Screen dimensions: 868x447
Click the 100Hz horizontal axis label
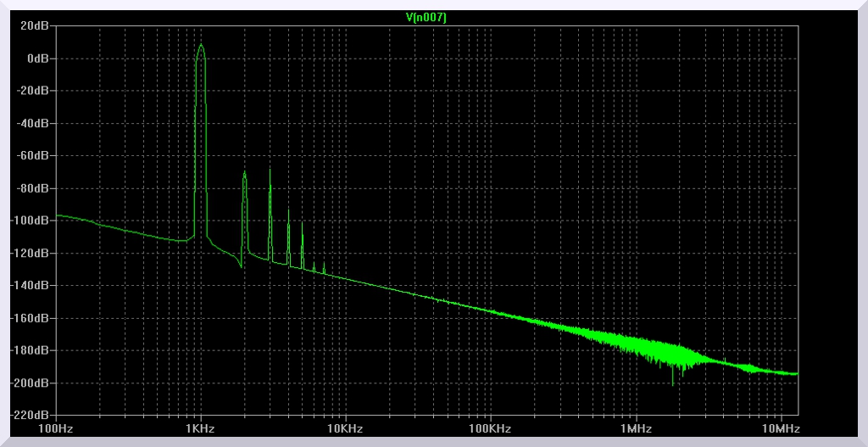[x=55, y=429]
